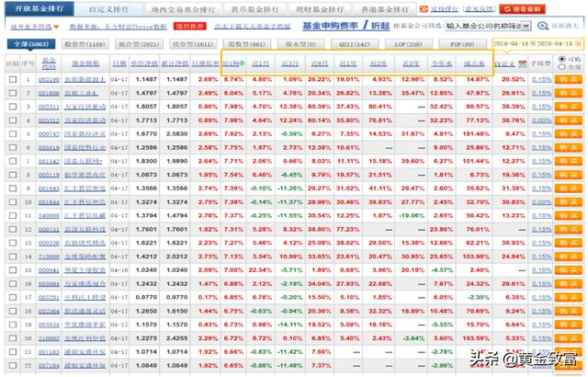Image resolution: width=588 pixels, height=377 pixels.
Task: Sort by the 近2年 column header
Action: (x=379, y=63)
